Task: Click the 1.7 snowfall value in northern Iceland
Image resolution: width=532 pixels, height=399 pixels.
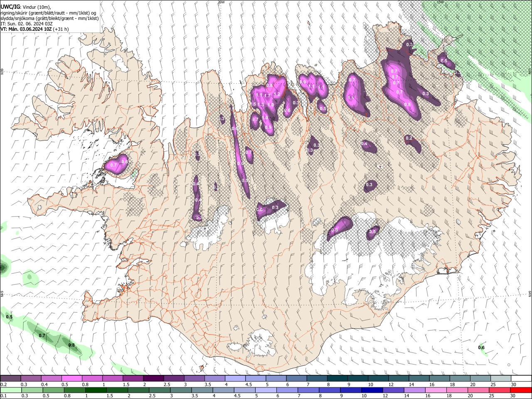Action: (x=267, y=96)
